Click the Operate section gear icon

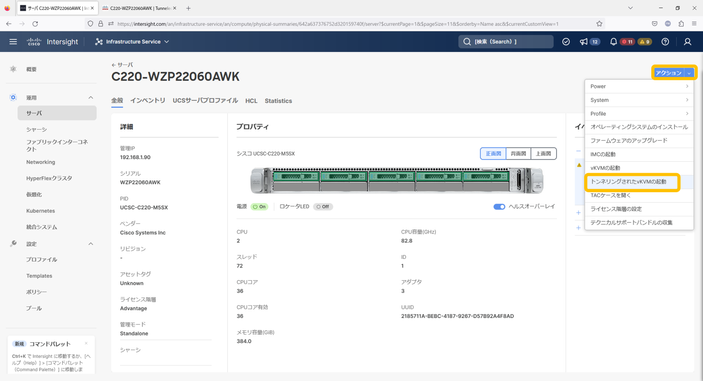[x=13, y=97]
